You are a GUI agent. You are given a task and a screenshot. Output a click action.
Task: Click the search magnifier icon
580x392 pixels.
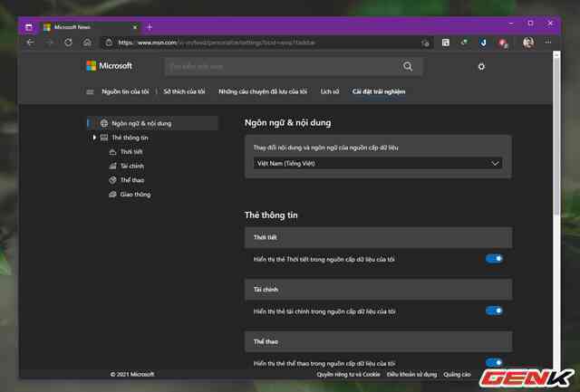[408, 66]
